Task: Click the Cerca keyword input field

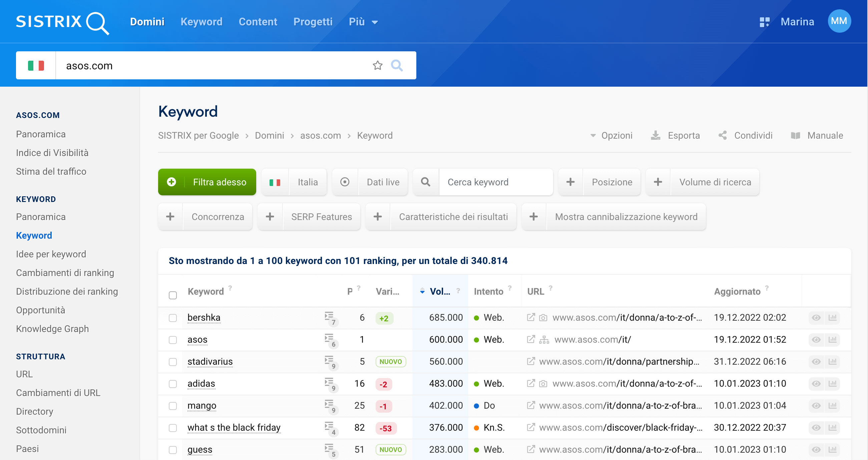Action: coord(496,182)
